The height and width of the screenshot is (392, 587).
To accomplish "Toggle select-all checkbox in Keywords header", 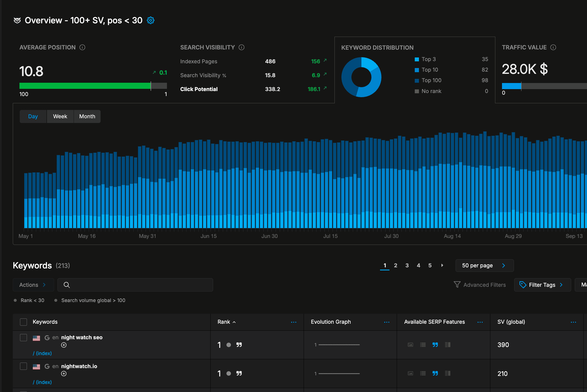I will 23,322.
